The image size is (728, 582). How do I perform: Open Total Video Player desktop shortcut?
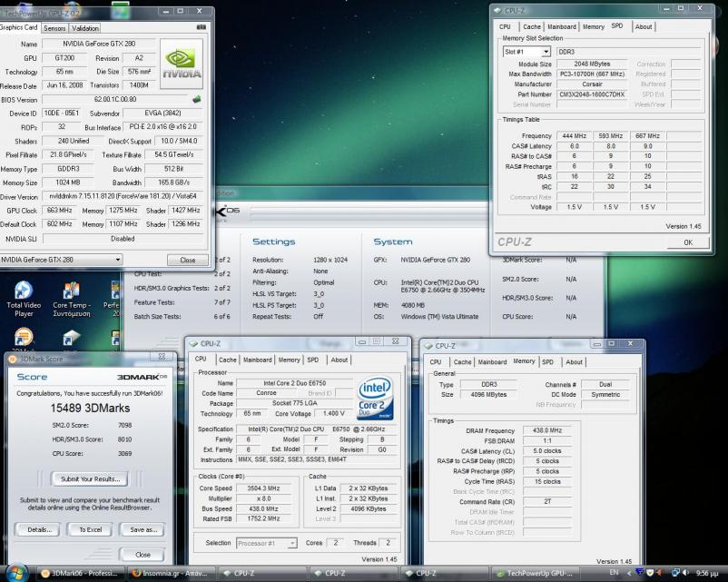[x=24, y=300]
